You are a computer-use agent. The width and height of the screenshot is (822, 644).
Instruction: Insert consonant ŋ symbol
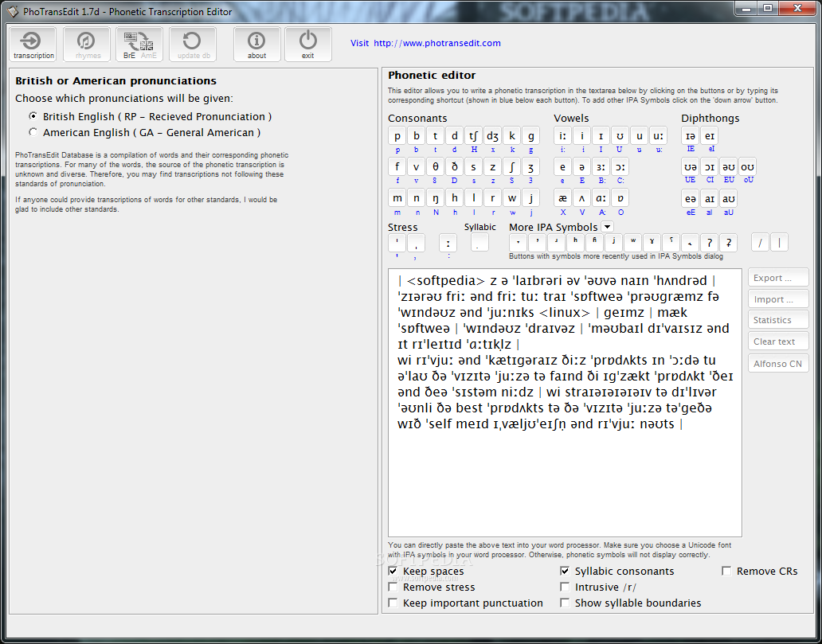pos(436,198)
